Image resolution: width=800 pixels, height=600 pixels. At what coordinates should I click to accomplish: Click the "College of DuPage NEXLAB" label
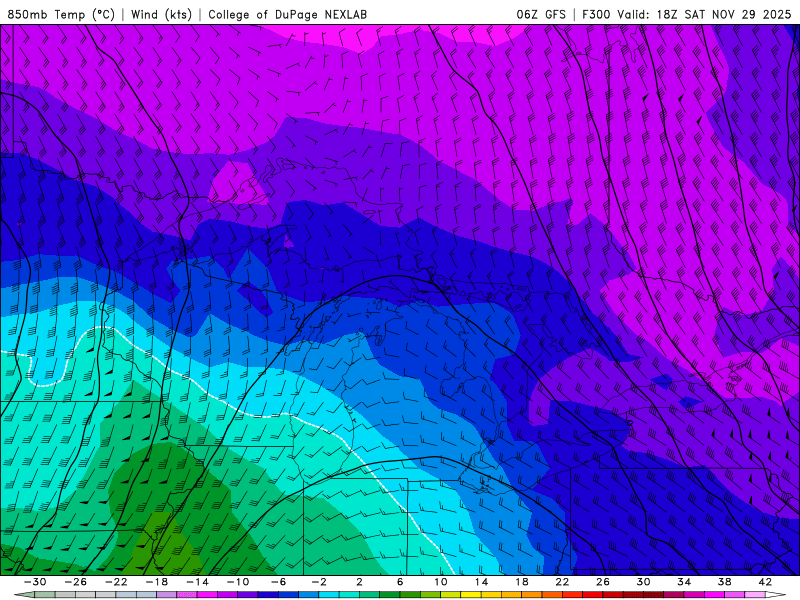[x=288, y=14]
